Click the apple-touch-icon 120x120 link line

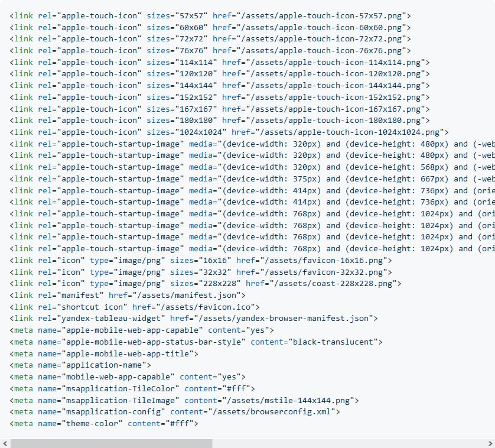(220, 74)
